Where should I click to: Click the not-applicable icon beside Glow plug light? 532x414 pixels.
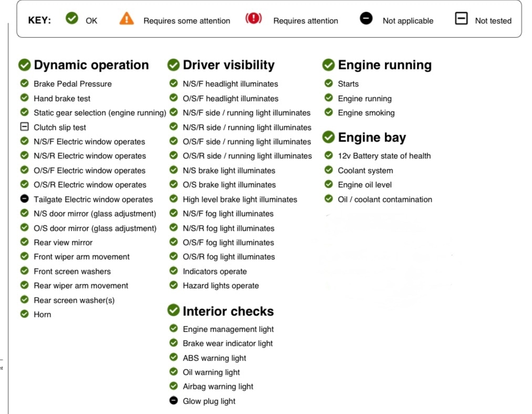click(x=173, y=401)
